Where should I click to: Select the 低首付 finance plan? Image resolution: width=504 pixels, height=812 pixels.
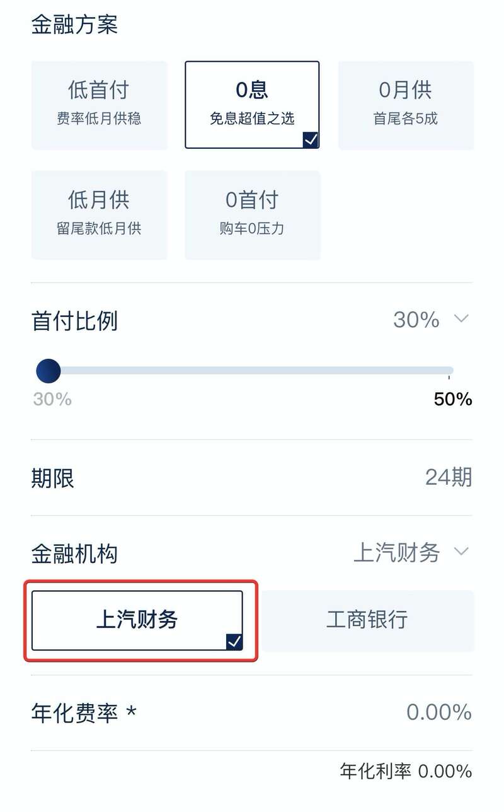coord(99,105)
